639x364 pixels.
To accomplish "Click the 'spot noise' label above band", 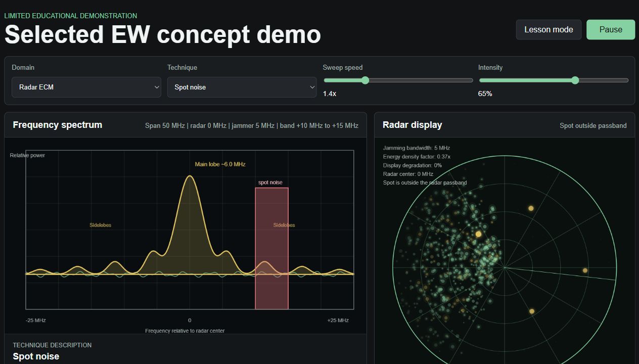I will pos(270,183).
